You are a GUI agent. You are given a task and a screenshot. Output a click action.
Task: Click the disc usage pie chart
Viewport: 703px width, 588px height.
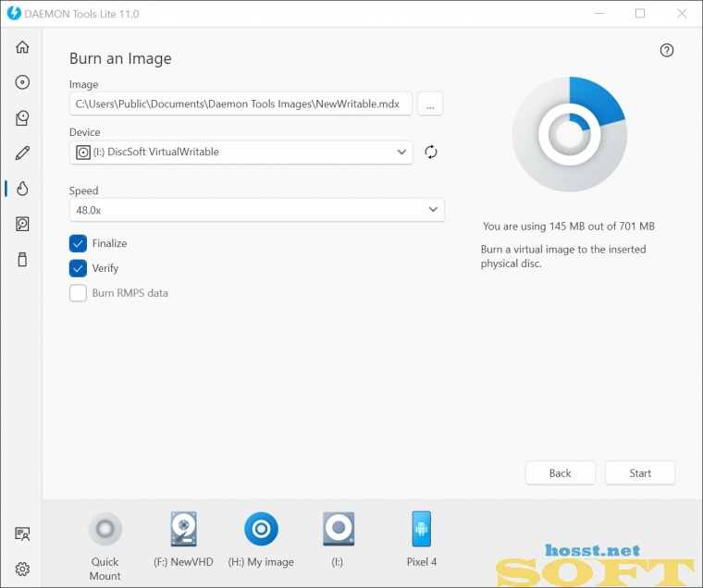570,134
